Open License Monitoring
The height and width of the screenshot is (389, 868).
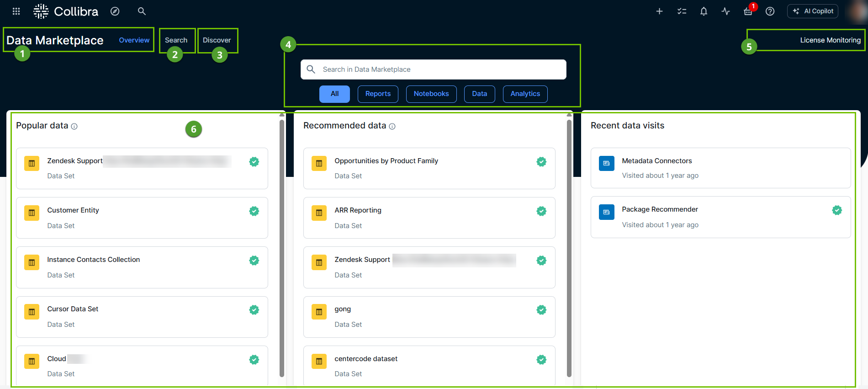click(830, 40)
